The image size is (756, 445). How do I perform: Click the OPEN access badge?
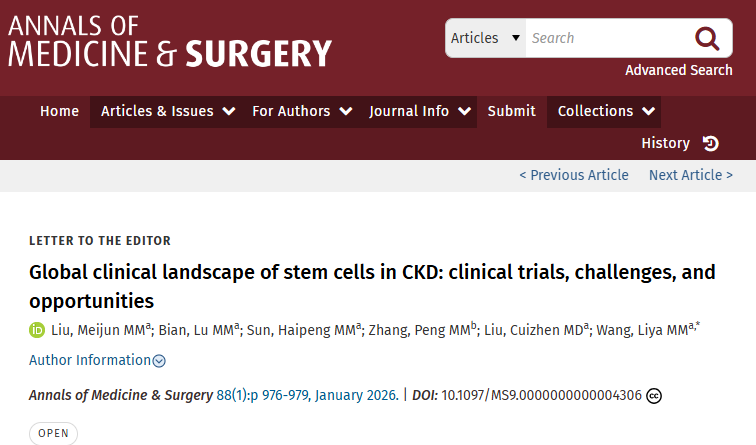coord(53,434)
